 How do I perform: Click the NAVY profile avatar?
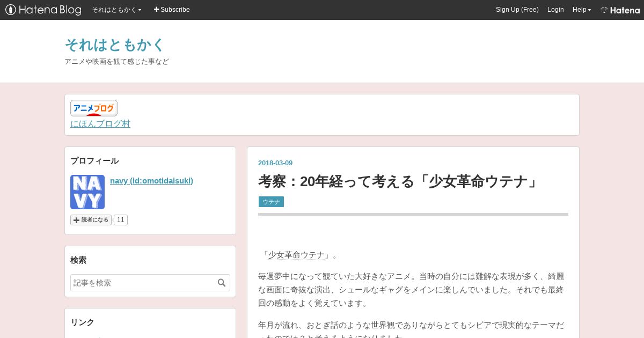(87, 192)
